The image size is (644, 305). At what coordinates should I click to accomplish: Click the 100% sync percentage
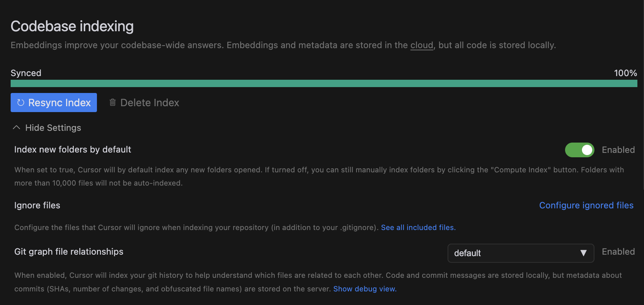point(625,73)
